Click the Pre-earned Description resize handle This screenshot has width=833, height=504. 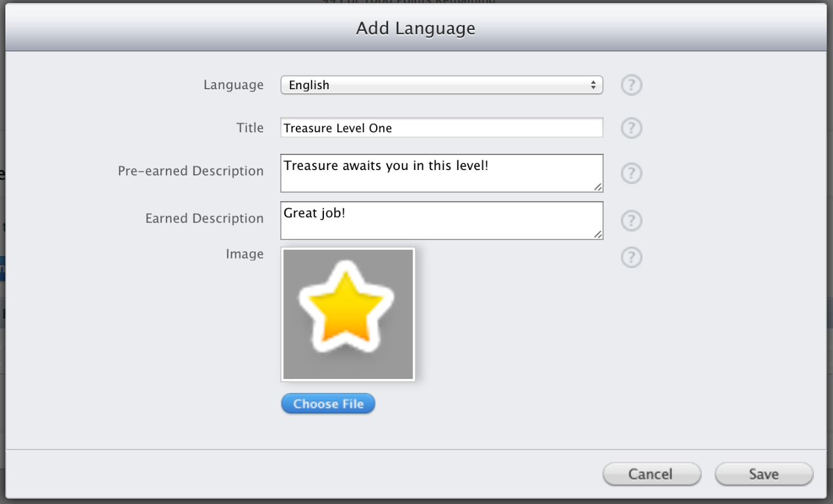pos(598,187)
